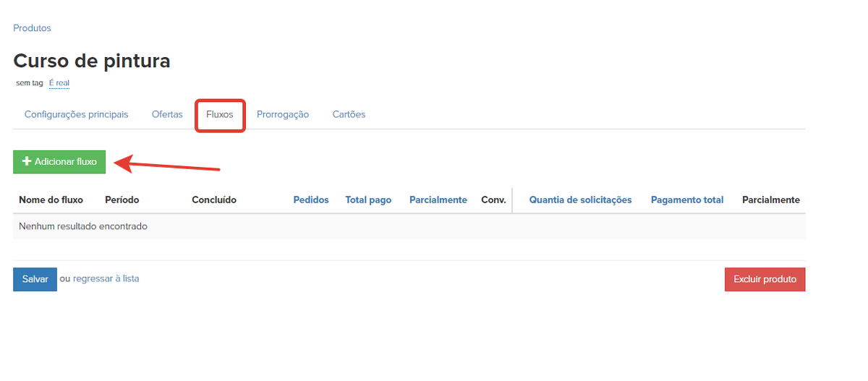Select the Fluxos tab
Image resolution: width=868 pixels, height=381 pixels.
[220, 114]
